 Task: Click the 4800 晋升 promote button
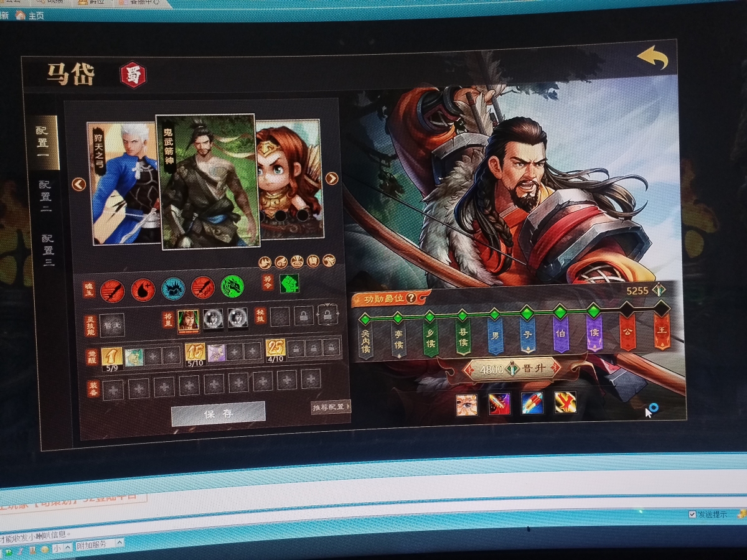pos(513,369)
